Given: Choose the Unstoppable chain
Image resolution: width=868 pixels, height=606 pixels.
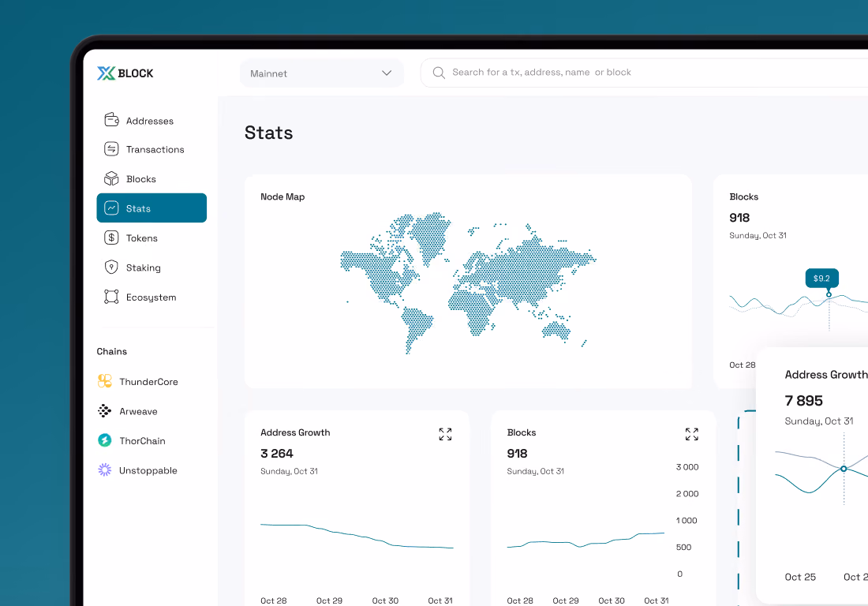Looking at the screenshot, I should 138,470.
